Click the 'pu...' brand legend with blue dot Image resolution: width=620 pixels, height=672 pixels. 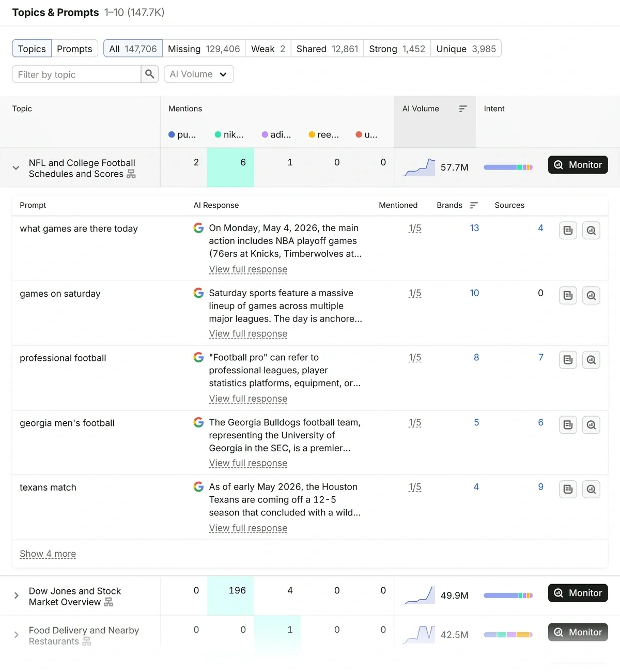(182, 134)
